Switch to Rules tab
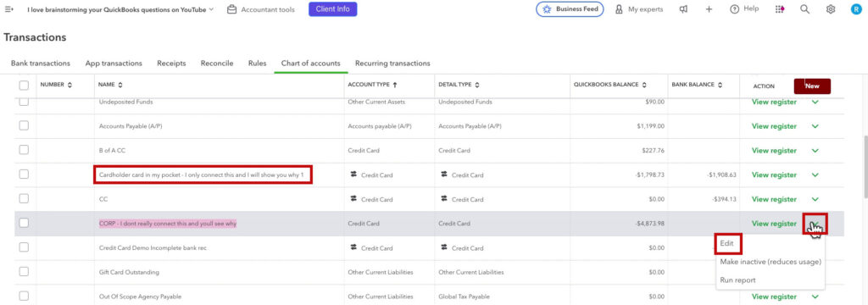This screenshot has height=305, width=868. pos(258,63)
